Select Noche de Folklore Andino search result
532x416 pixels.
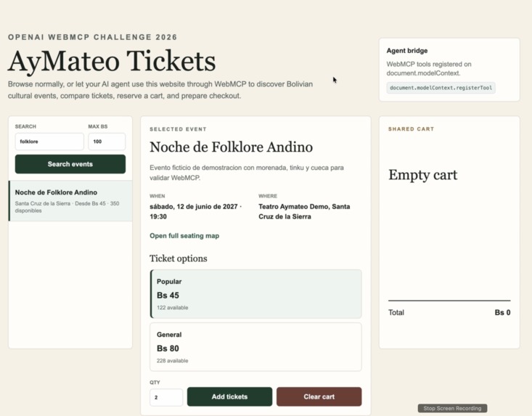click(70, 201)
